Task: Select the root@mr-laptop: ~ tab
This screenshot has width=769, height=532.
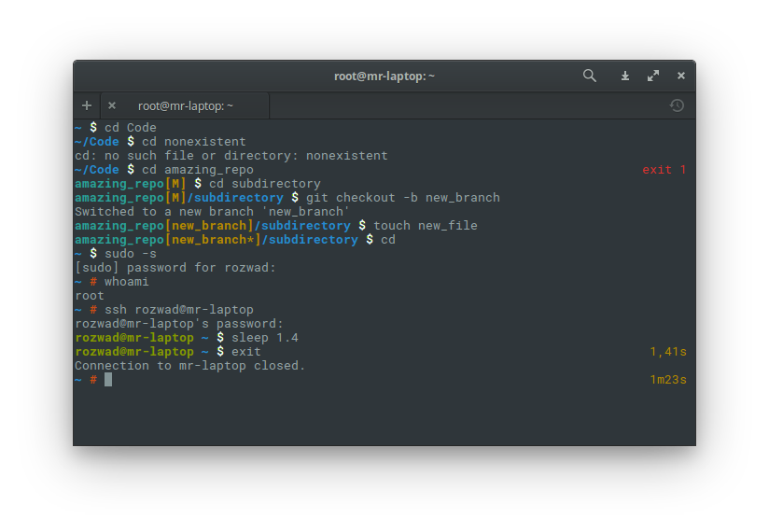Action: (186, 105)
